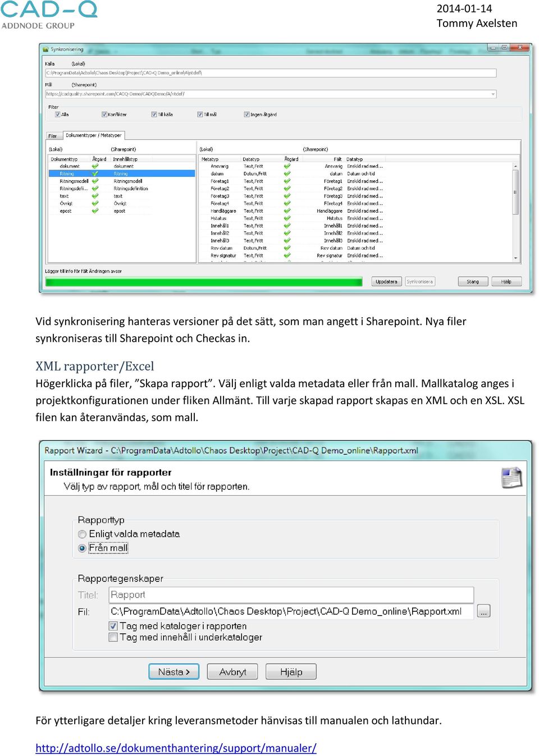Screen dimensions: 539x756
Task: Click Avbryt in the Rapport Wizard
Action: [232, 672]
